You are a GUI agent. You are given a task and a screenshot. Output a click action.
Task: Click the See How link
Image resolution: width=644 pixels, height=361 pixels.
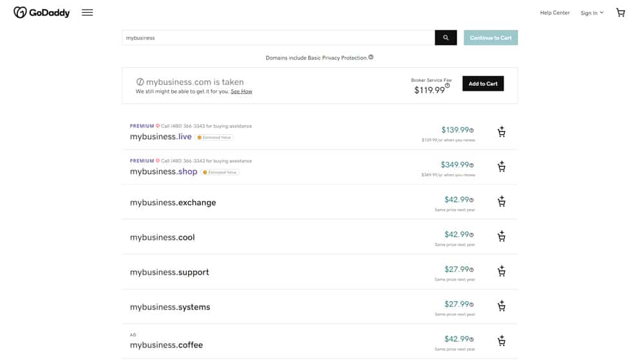click(241, 92)
